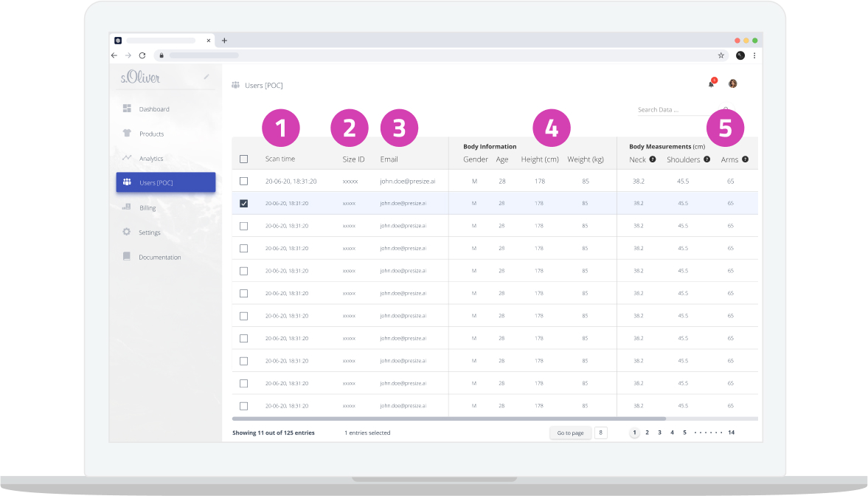Check the seventh table row checkbox
Viewport: 868px width, 496px height.
tap(243, 316)
